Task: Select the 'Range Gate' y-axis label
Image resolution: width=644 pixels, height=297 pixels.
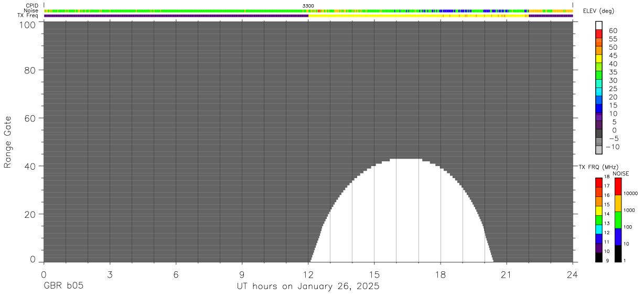Action: (8, 142)
